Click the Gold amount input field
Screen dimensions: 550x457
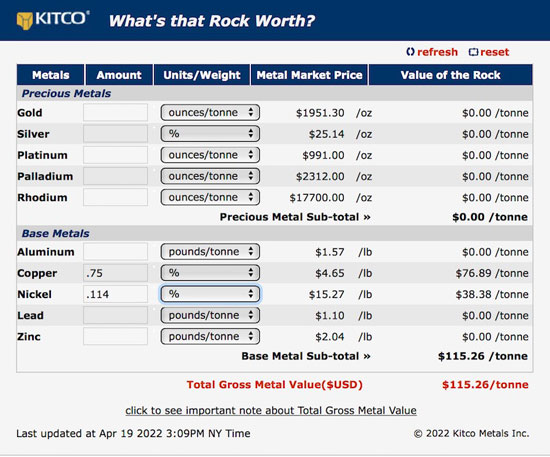pos(115,113)
